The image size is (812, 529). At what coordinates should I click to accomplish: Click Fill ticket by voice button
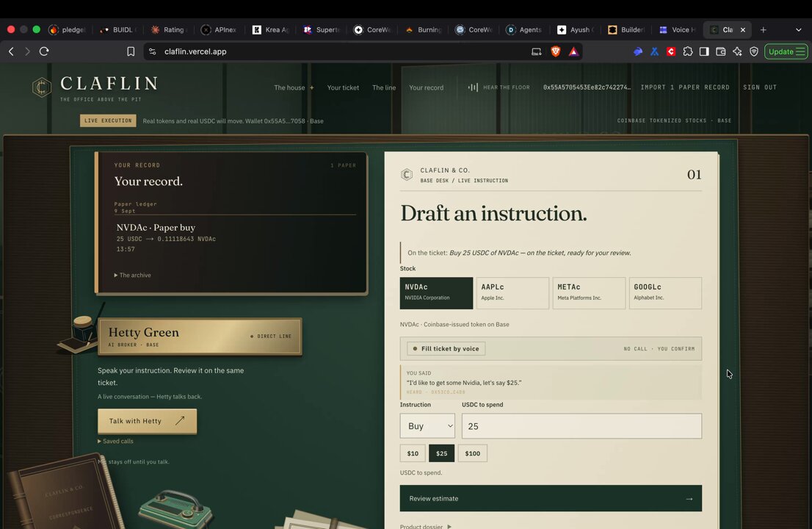(x=446, y=349)
